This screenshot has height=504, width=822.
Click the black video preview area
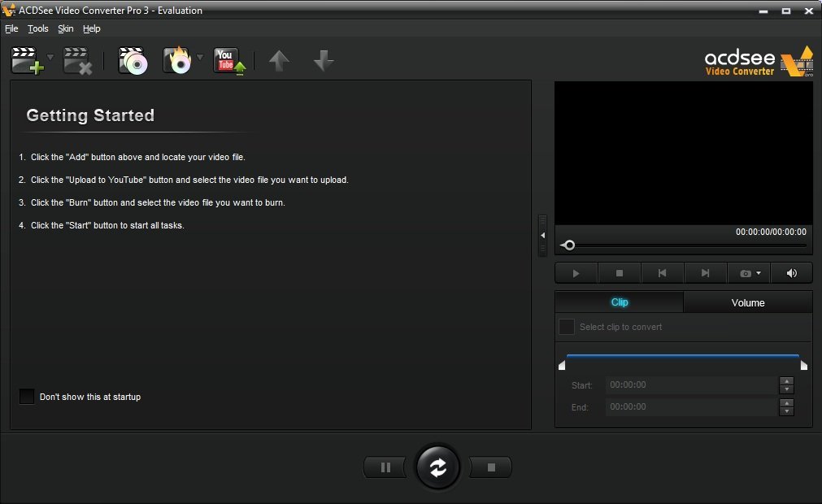(684, 153)
